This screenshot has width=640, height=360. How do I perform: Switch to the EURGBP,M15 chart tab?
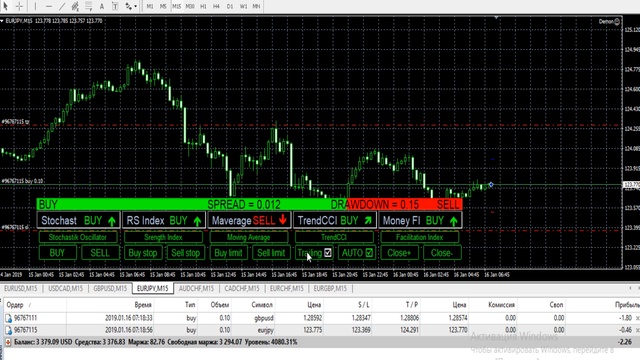[x=330, y=289]
